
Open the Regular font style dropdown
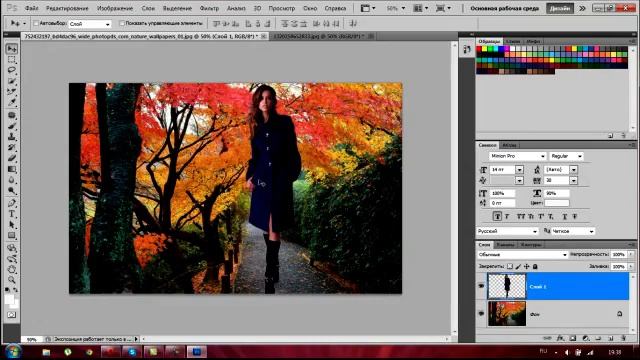coord(567,156)
